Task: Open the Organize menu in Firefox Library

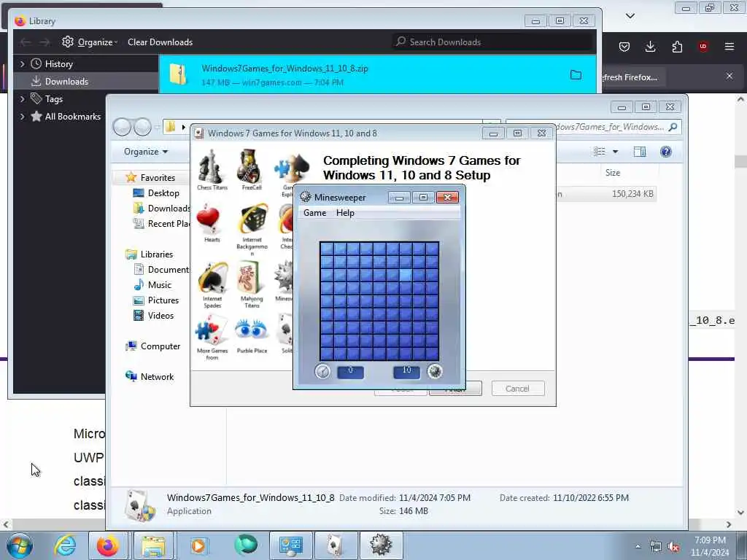Action: [x=90, y=42]
